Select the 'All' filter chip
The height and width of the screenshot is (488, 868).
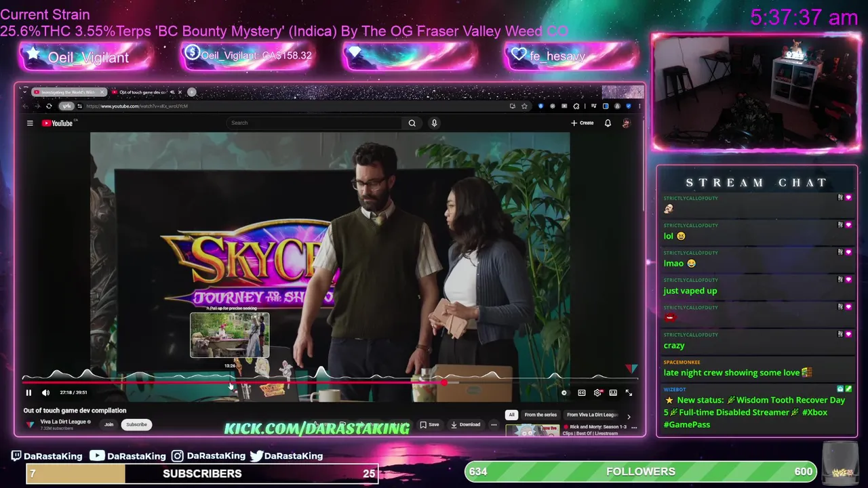[x=511, y=415]
